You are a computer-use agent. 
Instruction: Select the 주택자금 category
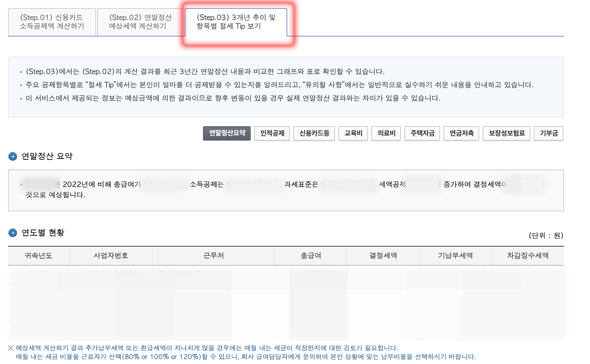[x=422, y=134]
